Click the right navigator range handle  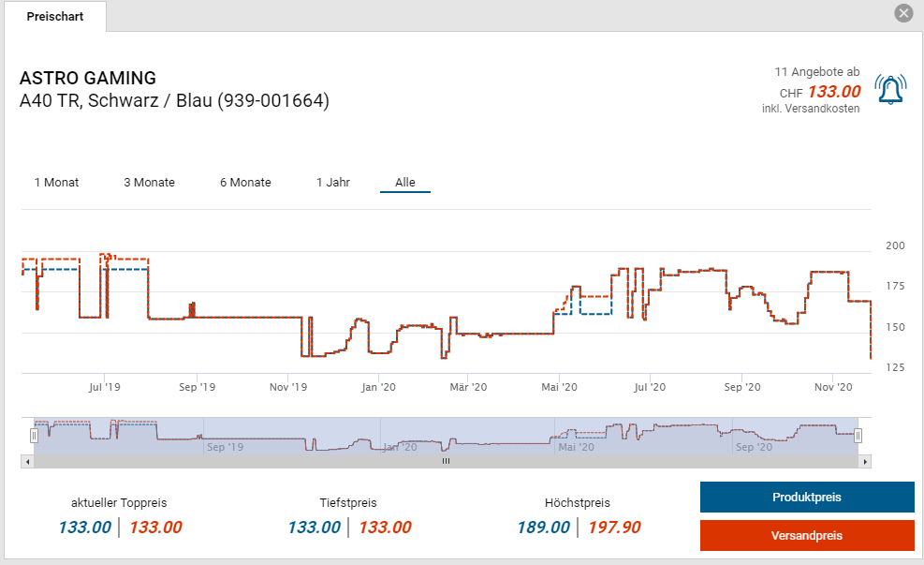coord(858,436)
